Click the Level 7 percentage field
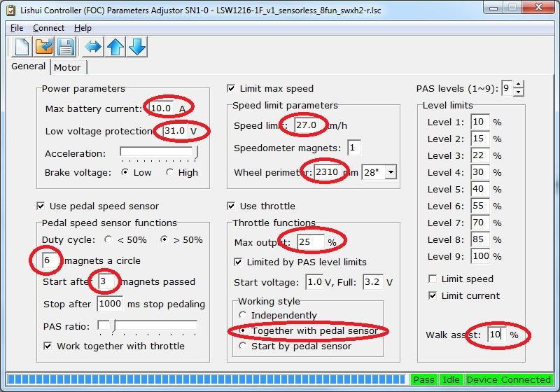 click(480, 223)
